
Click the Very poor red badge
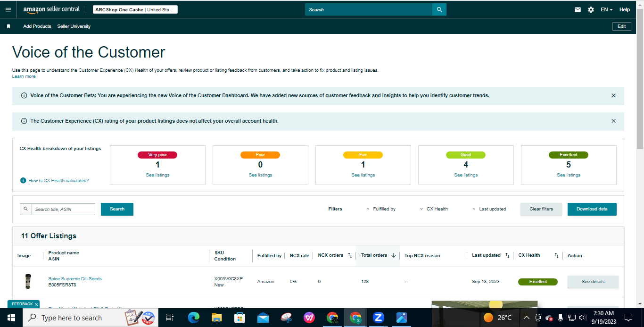[157, 155]
